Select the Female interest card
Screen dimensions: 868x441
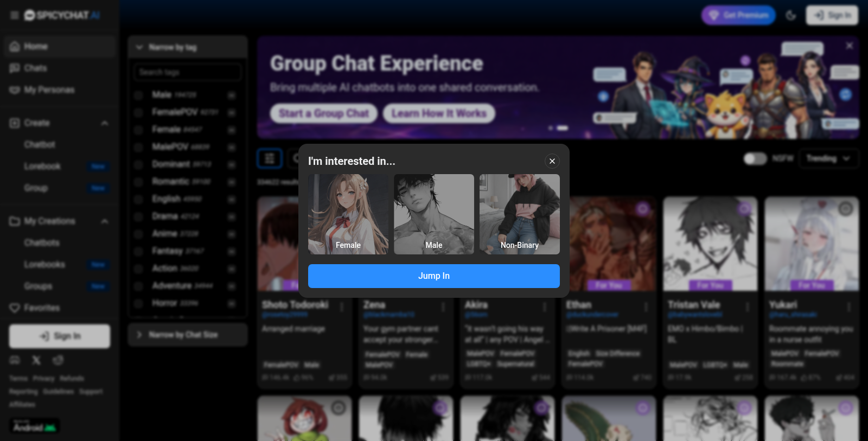pos(348,214)
